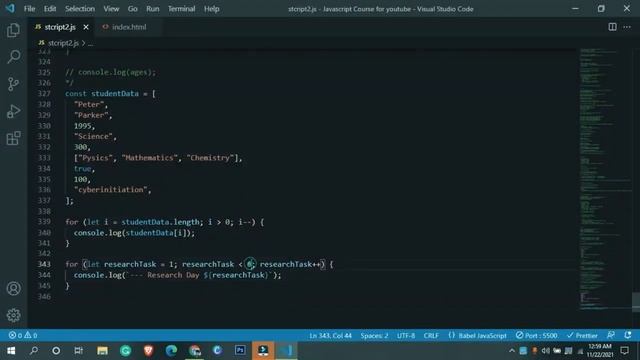Open the Extensions view

[13, 138]
